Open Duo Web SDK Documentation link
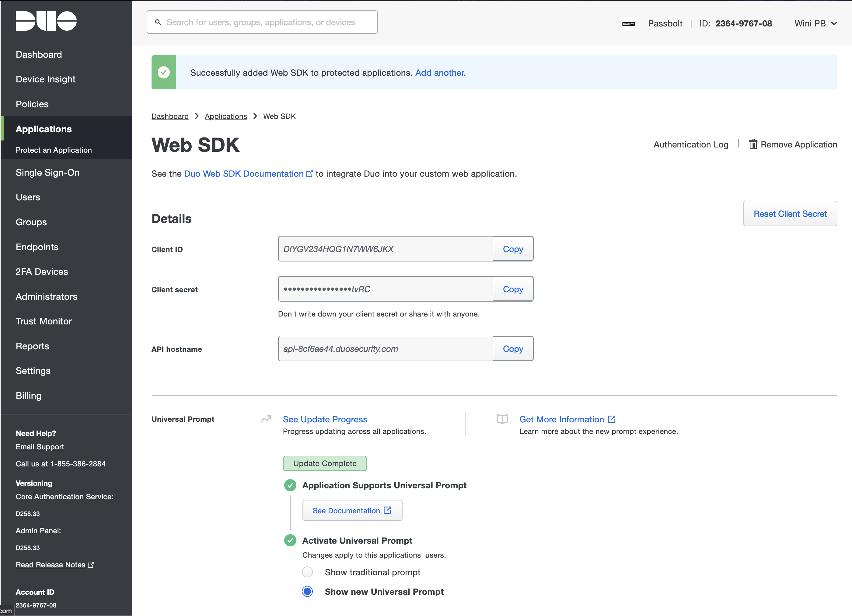Image resolution: width=852 pixels, height=616 pixels. pos(248,174)
